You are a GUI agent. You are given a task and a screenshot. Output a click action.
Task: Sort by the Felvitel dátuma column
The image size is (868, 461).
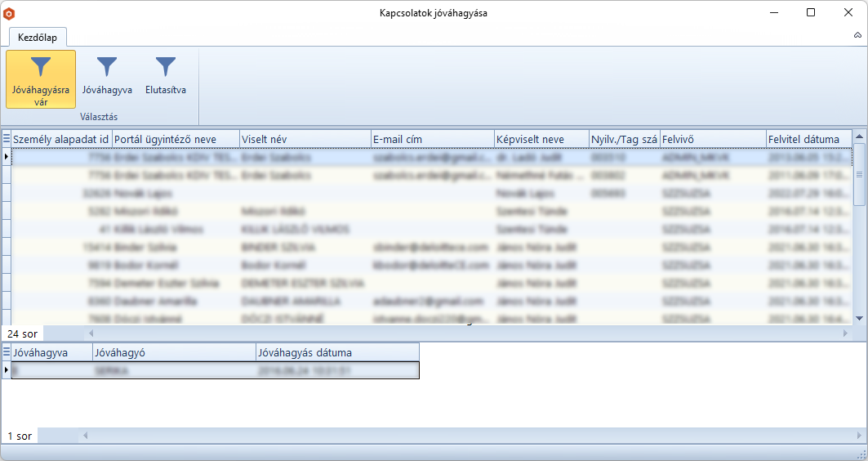808,139
